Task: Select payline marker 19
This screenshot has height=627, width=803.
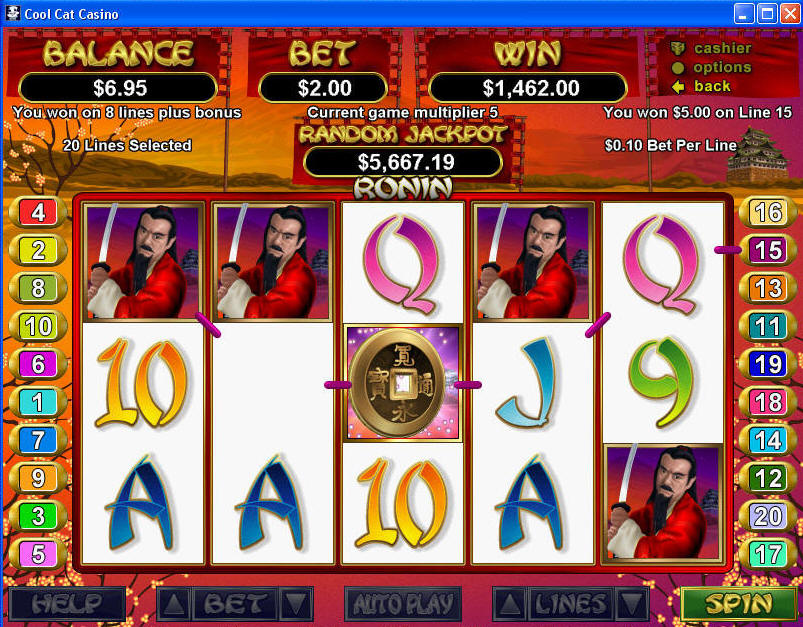Action: pyautogui.click(x=768, y=364)
